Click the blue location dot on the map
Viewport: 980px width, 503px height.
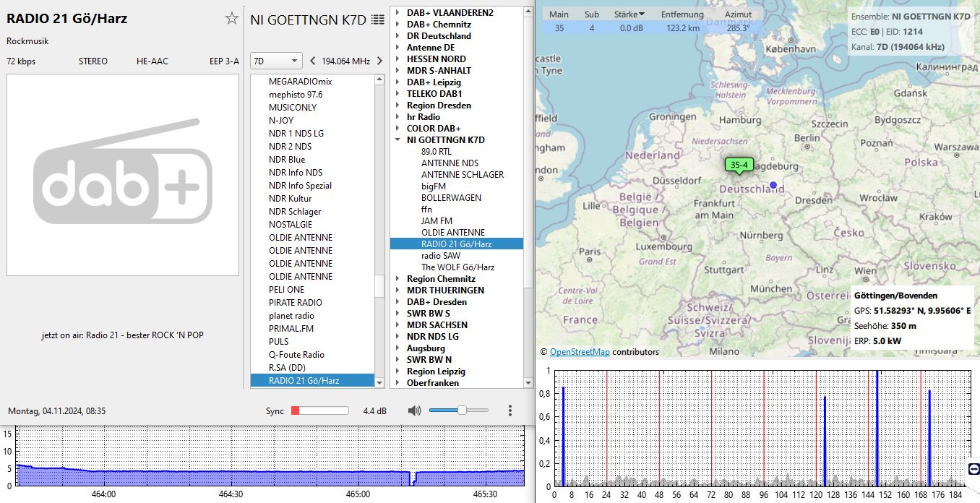pyautogui.click(x=773, y=185)
